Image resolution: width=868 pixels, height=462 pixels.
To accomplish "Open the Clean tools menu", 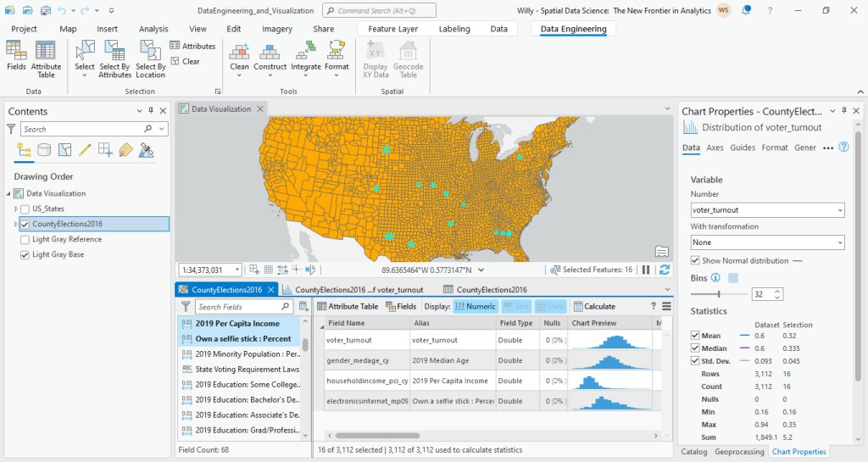I will (239, 58).
